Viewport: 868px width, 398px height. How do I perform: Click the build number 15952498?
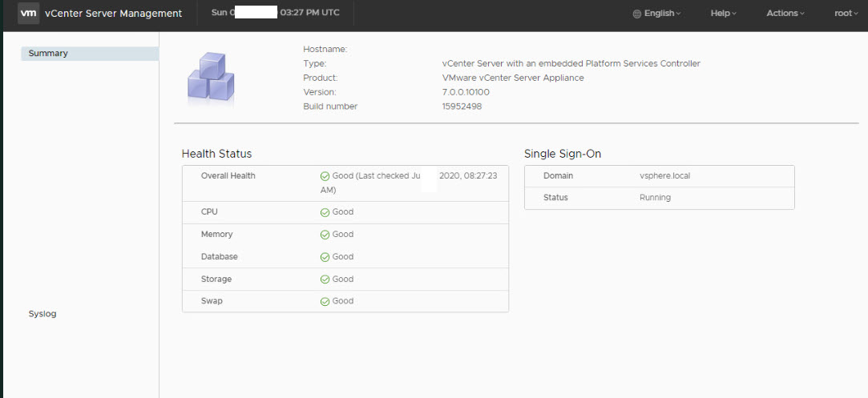click(x=462, y=107)
